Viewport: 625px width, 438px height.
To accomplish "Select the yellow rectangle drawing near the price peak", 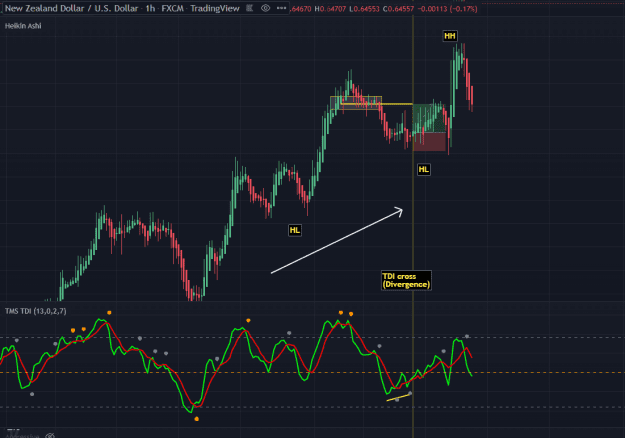I will pyautogui.click(x=356, y=103).
